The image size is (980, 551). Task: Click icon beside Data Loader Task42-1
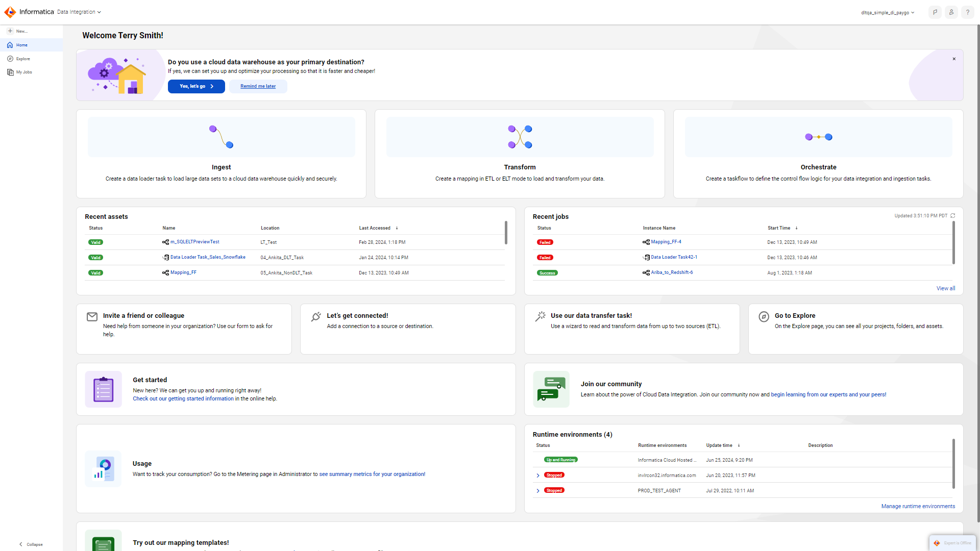tap(646, 258)
